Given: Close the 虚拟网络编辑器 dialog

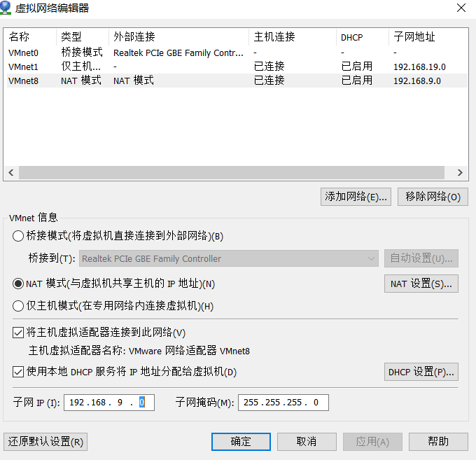Looking at the screenshot, I should (461, 8).
